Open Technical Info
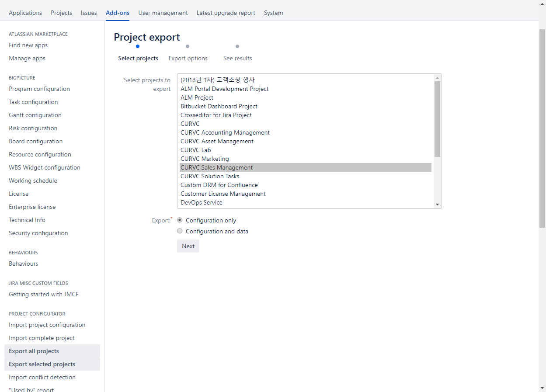The width and height of the screenshot is (546, 392). [x=27, y=220]
